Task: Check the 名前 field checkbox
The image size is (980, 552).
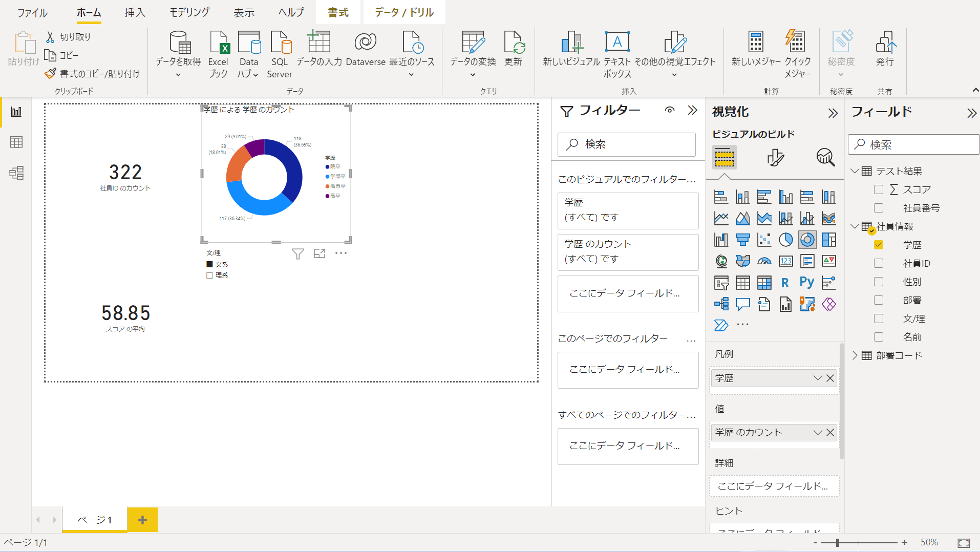Action: (879, 337)
